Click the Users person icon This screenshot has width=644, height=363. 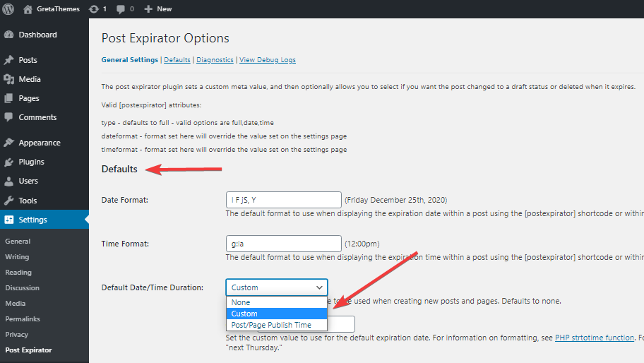coord(8,181)
